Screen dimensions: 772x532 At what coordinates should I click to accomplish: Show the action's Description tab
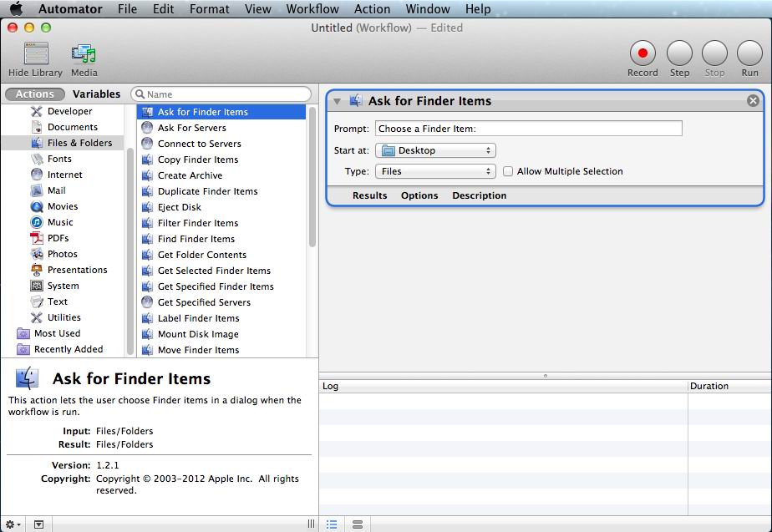[479, 195]
